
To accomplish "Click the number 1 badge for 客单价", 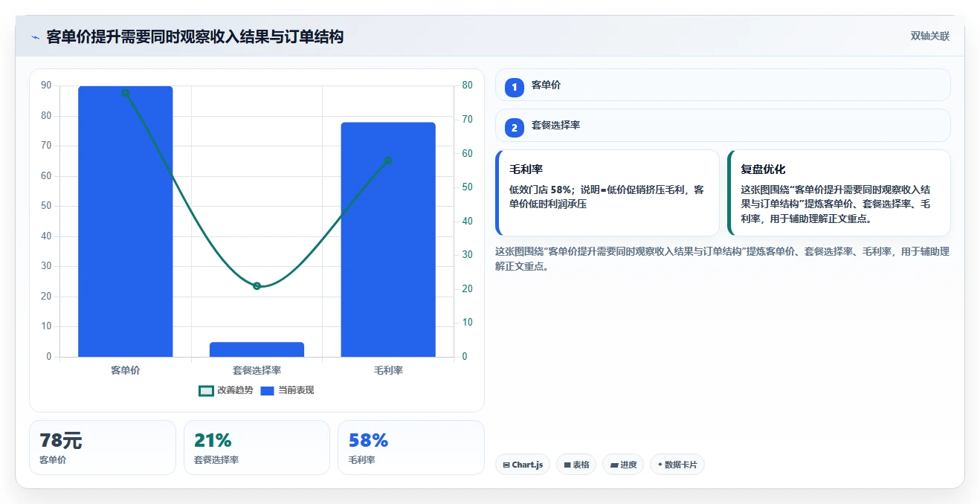I will pos(514,88).
